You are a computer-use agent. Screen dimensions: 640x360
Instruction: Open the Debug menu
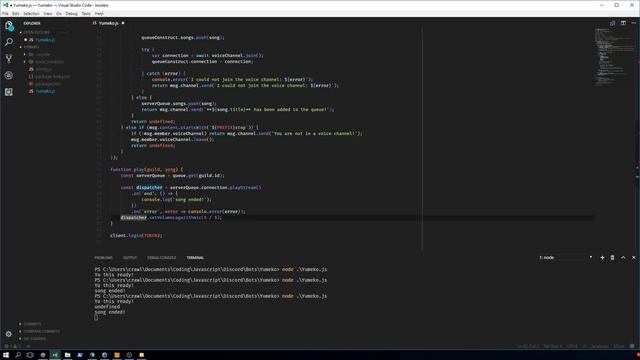(71, 13)
